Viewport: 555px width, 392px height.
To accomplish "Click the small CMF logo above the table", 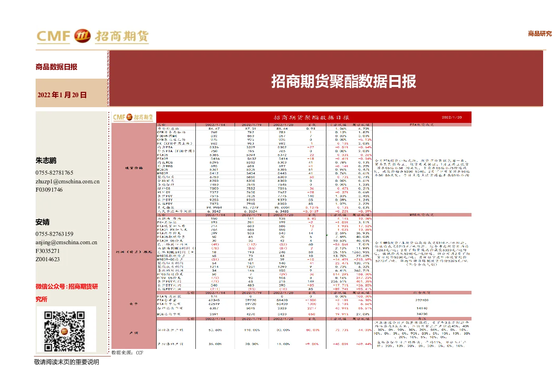I will (133, 117).
